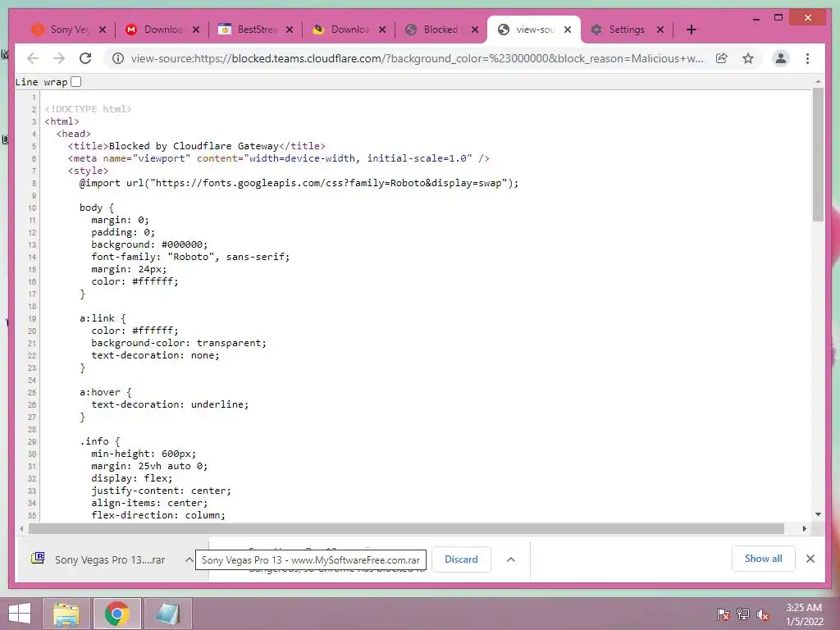The image size is (840, 630).
Task: View the site information icon
Action: [x=118, y=58]
